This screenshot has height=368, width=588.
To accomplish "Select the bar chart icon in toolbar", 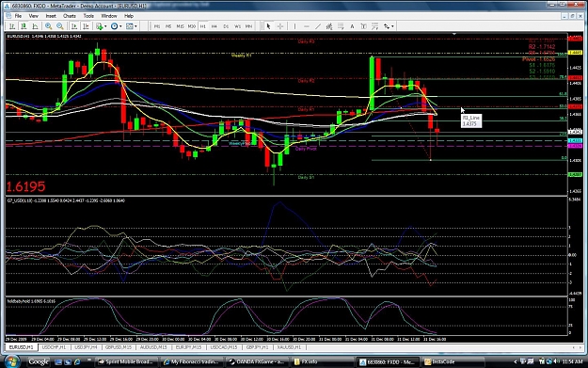I will (12, 26).
